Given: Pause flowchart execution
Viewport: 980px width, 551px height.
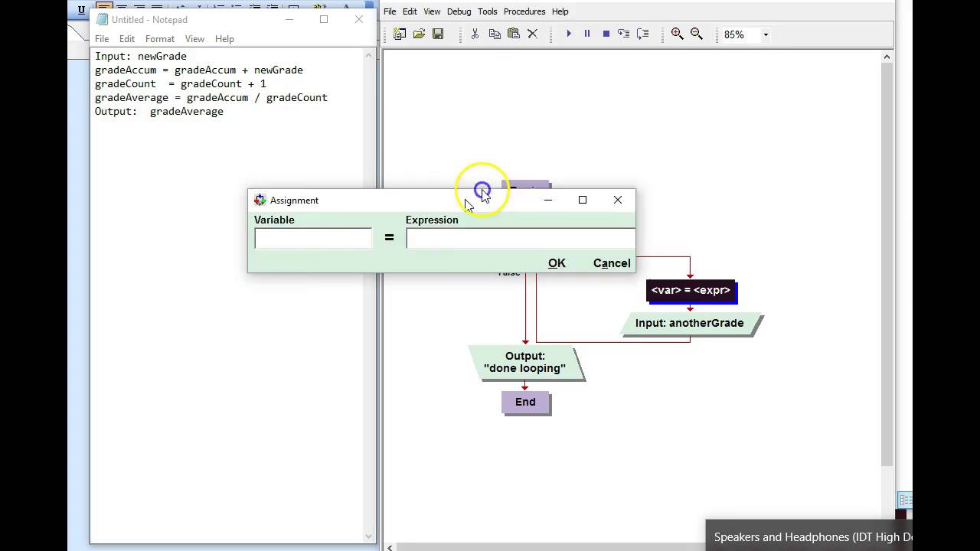Looking at the screenshot, I should pyautogui.click(x=587, y=34).
